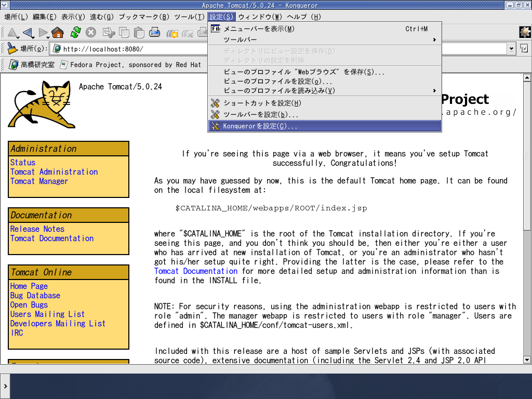Open the 進む menu
The width and height of the screenshot is (532, 399).
click(x=101, y=17)
